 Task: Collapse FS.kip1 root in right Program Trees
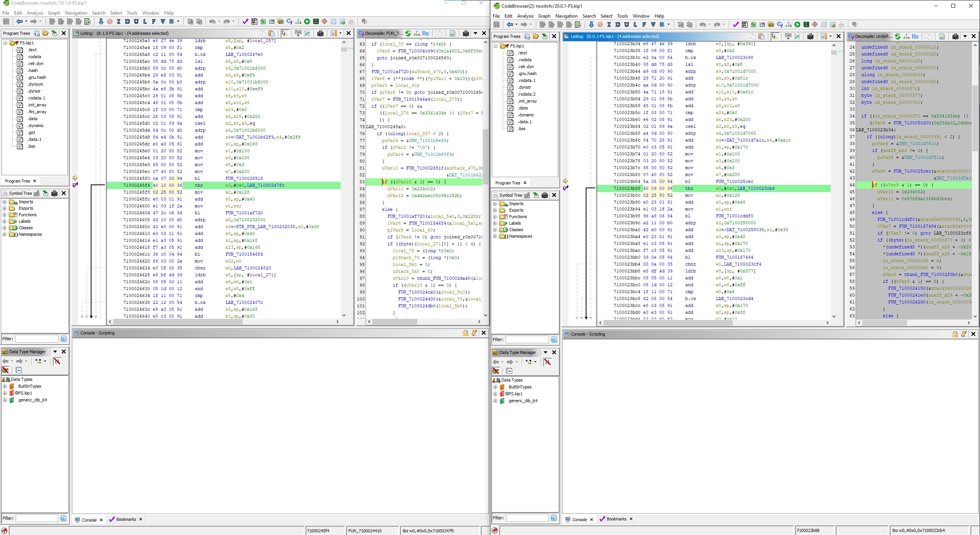pyautogui.click(x=495, y=46)
